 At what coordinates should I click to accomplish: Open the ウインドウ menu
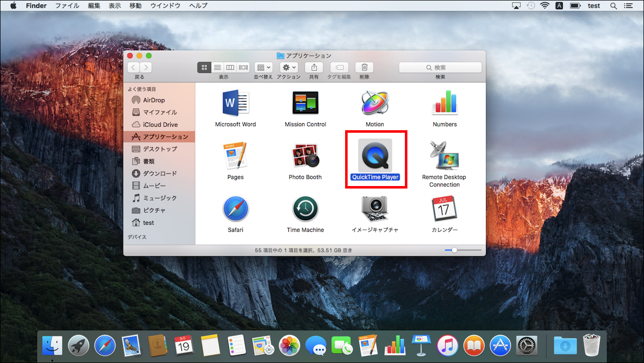[x=165, y=6]
